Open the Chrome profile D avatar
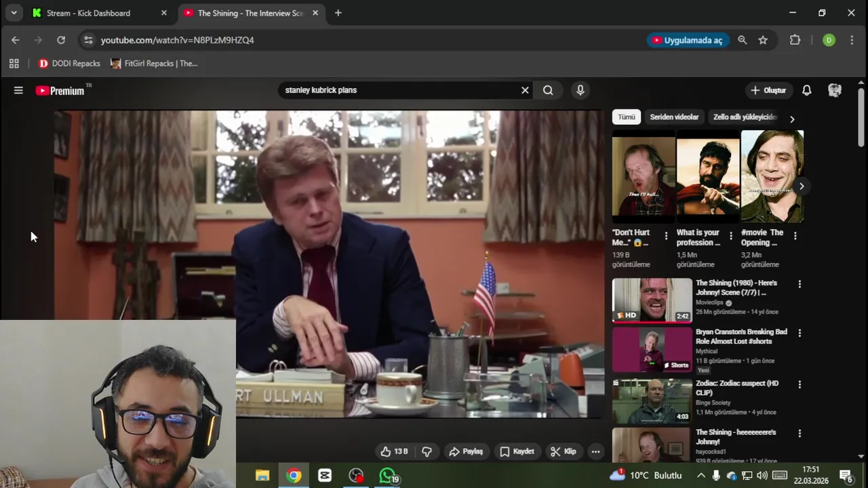 [829, 40]
